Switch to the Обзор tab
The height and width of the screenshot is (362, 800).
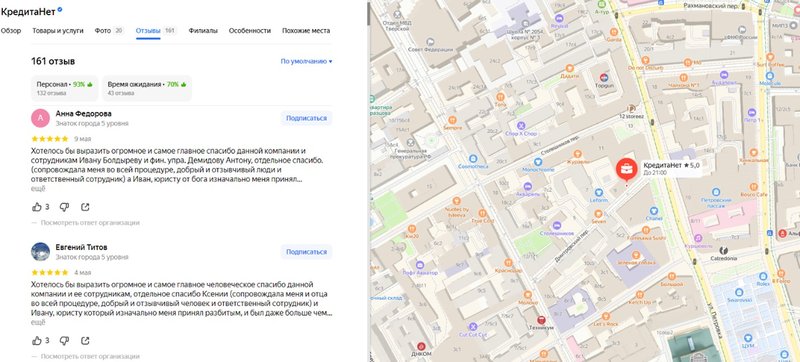click(11, 31)
